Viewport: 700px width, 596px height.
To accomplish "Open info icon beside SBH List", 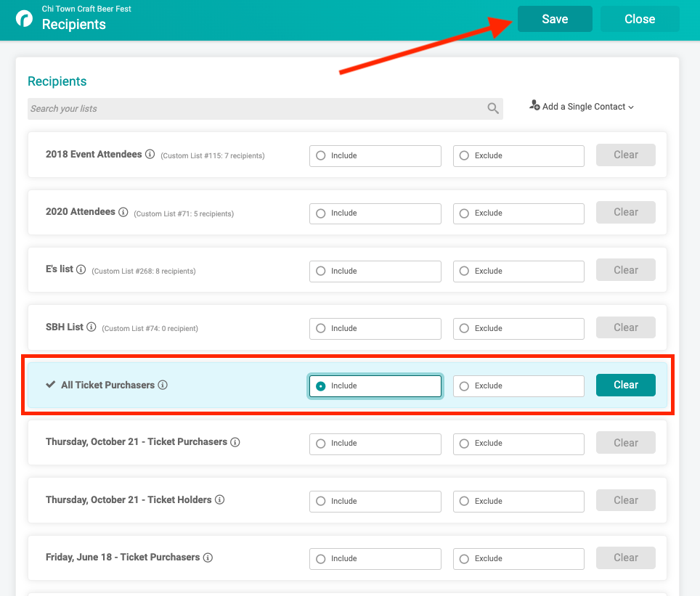I will coord(91,327).
